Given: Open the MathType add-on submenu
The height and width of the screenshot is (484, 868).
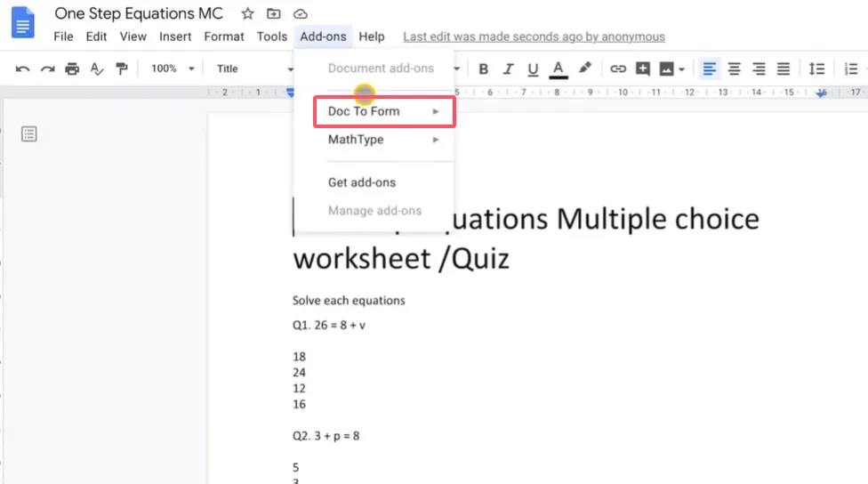Looking at the screenshot, I should pos(384,140).
